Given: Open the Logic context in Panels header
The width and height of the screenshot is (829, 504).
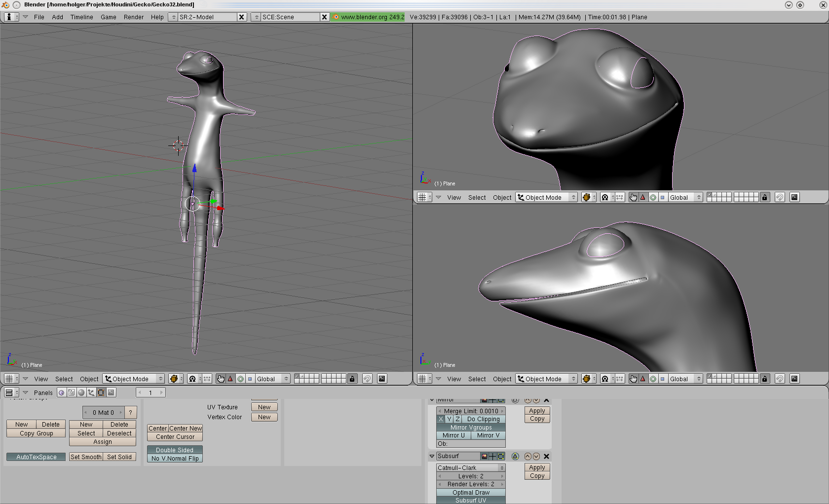Looking at the screenshot, I should point(61,393).
